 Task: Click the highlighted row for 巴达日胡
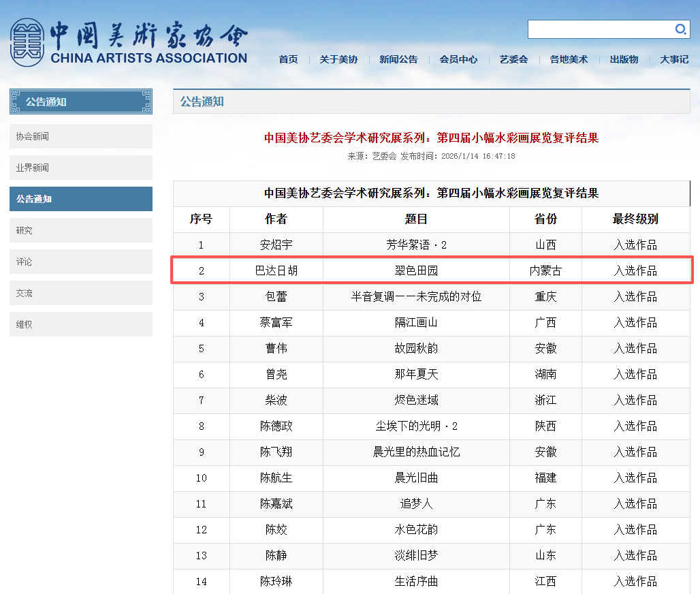432,270
